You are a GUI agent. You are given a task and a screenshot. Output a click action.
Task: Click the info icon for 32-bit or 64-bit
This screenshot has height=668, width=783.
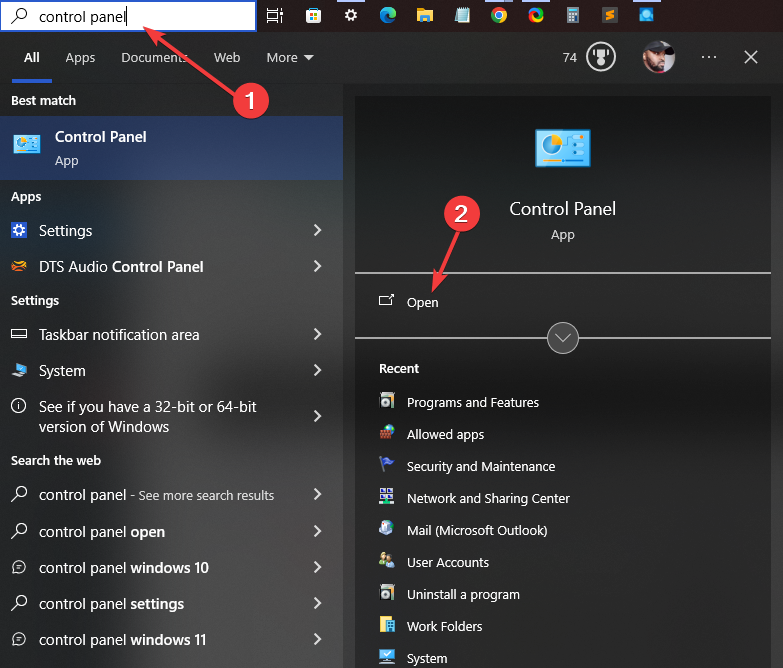pyautogui.click(x=18, y=405)
